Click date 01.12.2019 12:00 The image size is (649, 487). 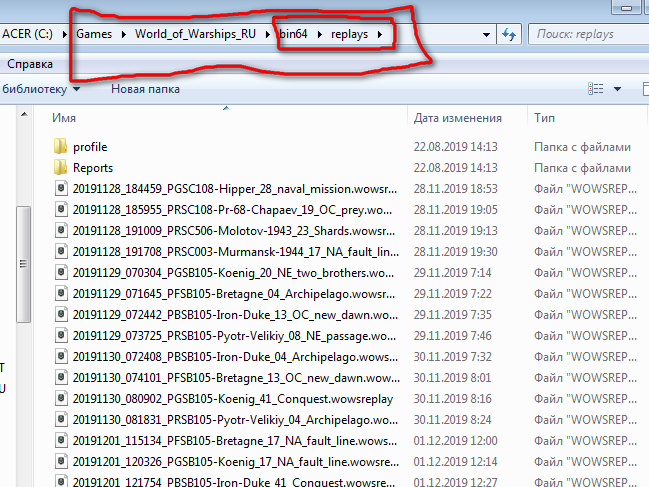coord(455,441)
